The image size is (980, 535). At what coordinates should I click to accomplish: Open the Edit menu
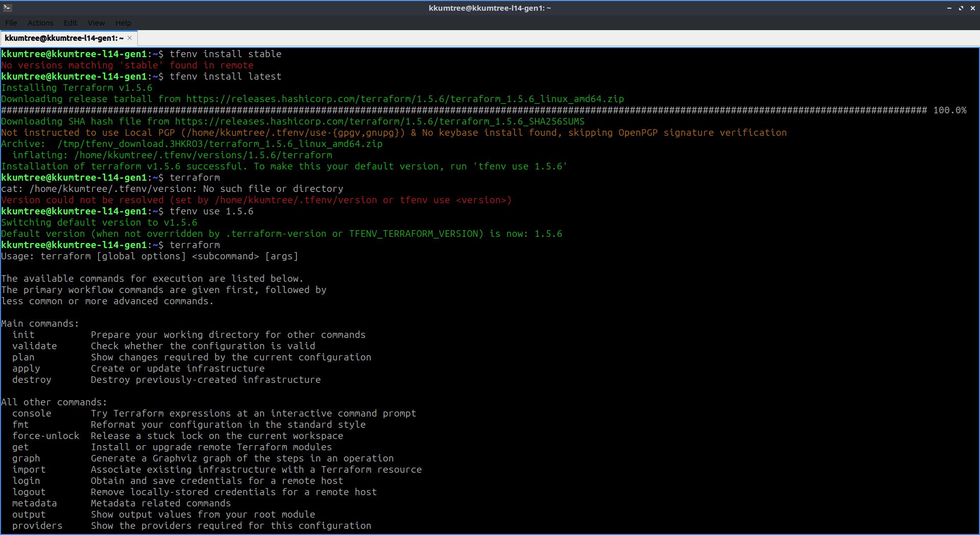click(x=70, y=23)
